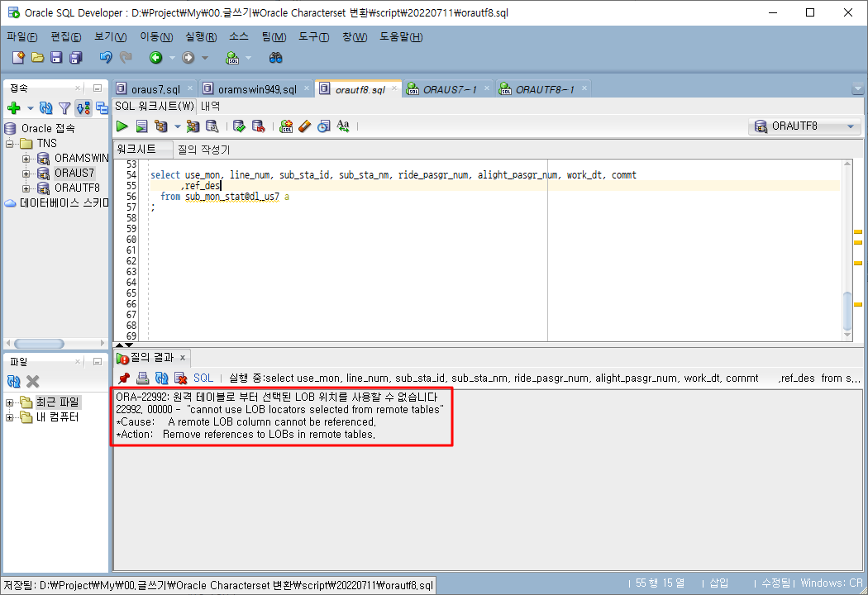
Task: Clear worksheet with eraser icon
Action: (305, 126)
